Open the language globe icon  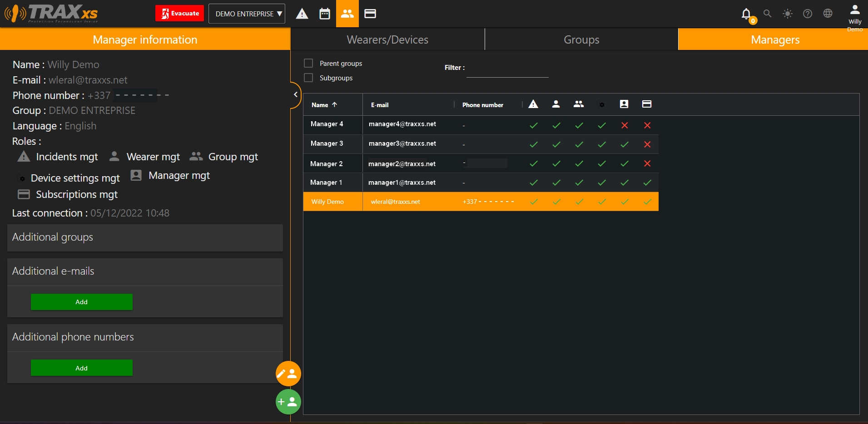tap(828, 14)
